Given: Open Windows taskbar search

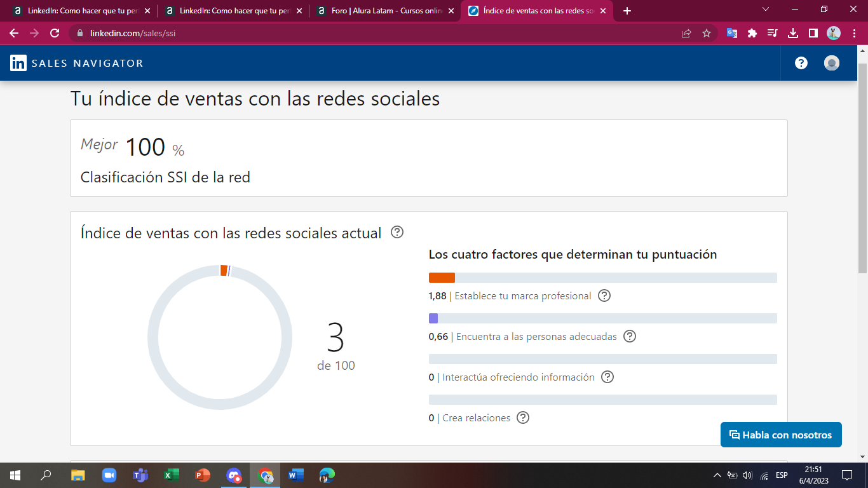Looking at the screenshot, I should pyautogui.click(x=46, y=475).
